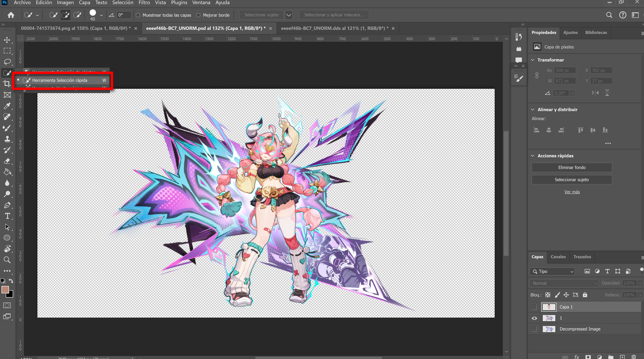Collapse the Transformar section
The image size is (644, 359).
pyautogui.click(x=533, y=60)
